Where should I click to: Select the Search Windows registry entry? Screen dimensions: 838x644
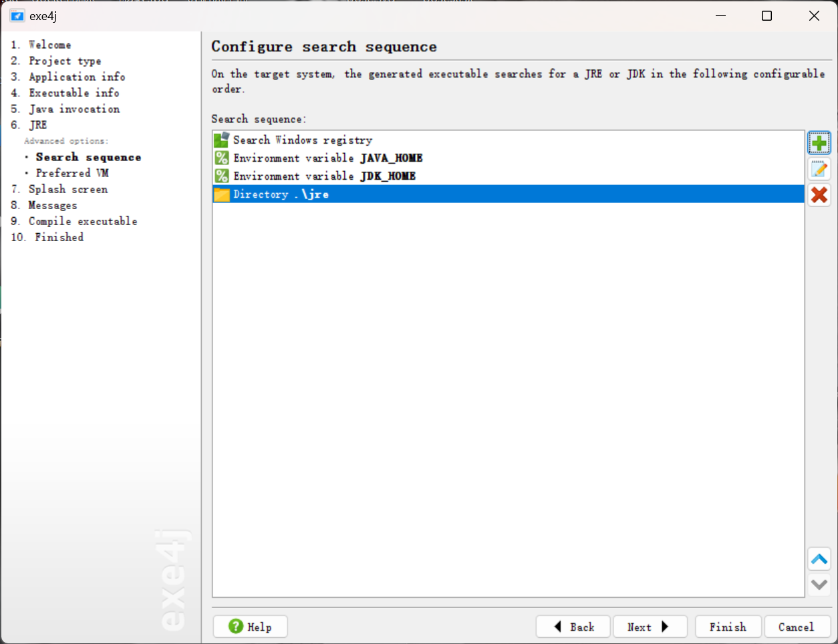pos(302,140)
